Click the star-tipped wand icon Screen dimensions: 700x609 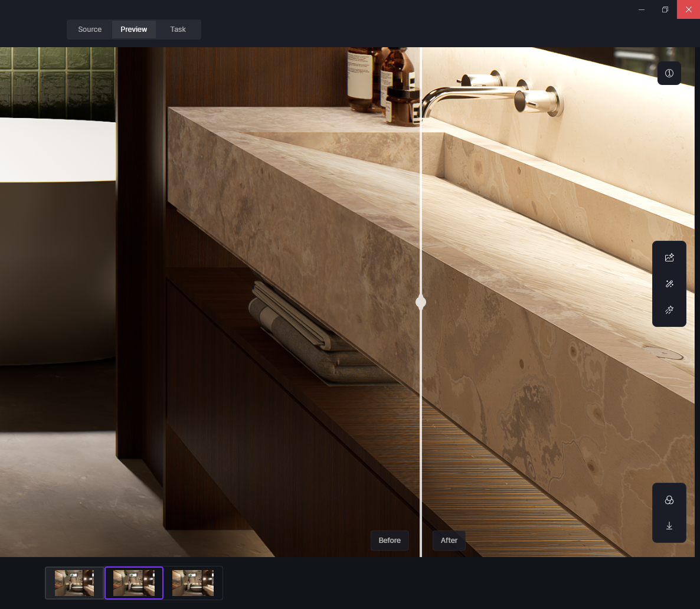pyautogui.click(x=669, y=310)
